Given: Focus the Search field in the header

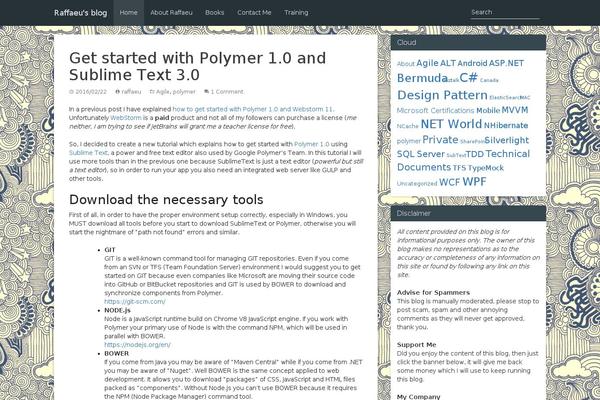Looking at the screenshot, I should tap(505, 12).
